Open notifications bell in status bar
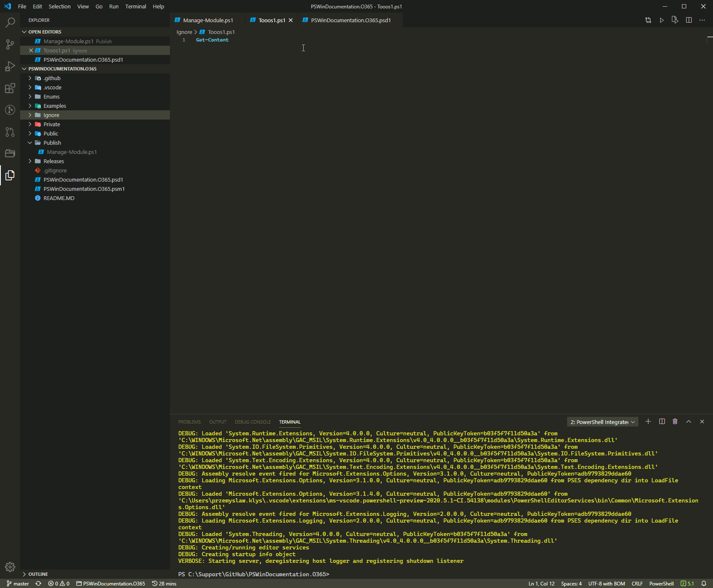 tap(704, 583)
